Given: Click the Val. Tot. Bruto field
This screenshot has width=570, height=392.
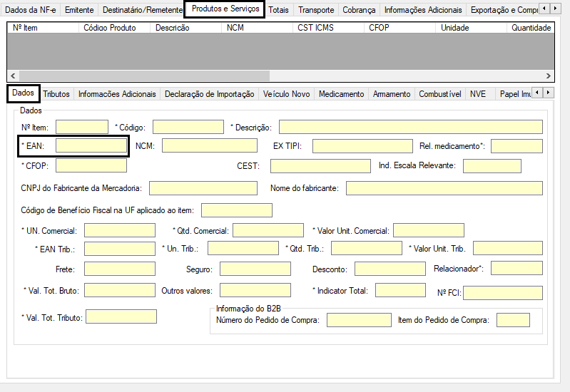Looking at the screenshot, I should (120, 290).
